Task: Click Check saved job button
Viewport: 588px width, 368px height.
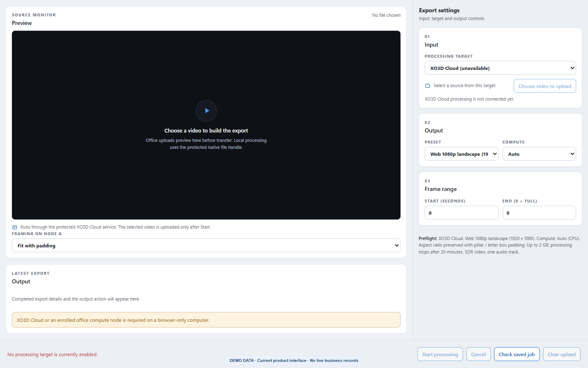Action: pyautogui.click(x=517, y=354)
